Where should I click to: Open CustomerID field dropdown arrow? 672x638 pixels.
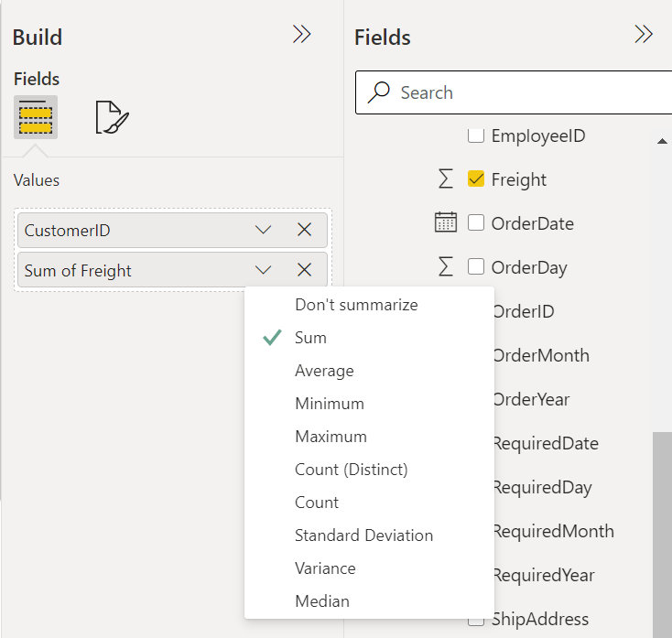tap(263, 230)
